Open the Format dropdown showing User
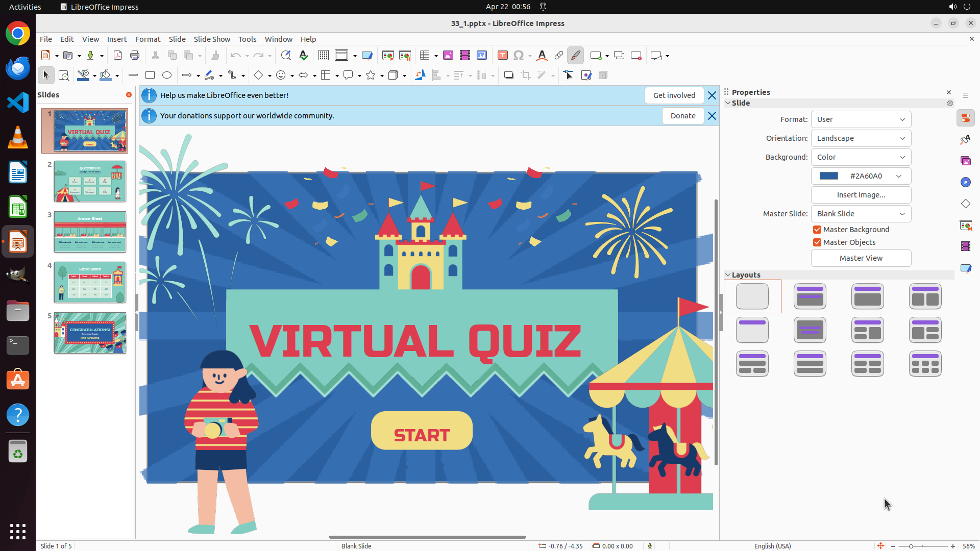 tap(861, 119)
